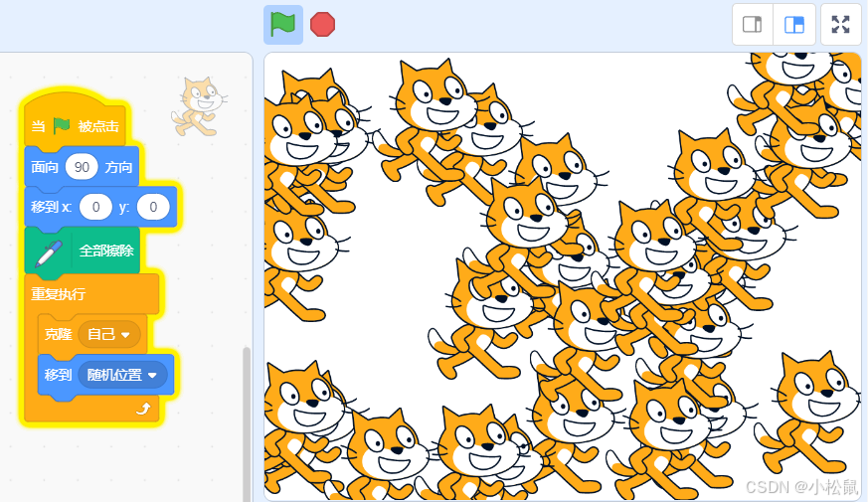This screenshot has height=502, width=868.
Task: Switch to large stage layout
Action: coord(794,24)
